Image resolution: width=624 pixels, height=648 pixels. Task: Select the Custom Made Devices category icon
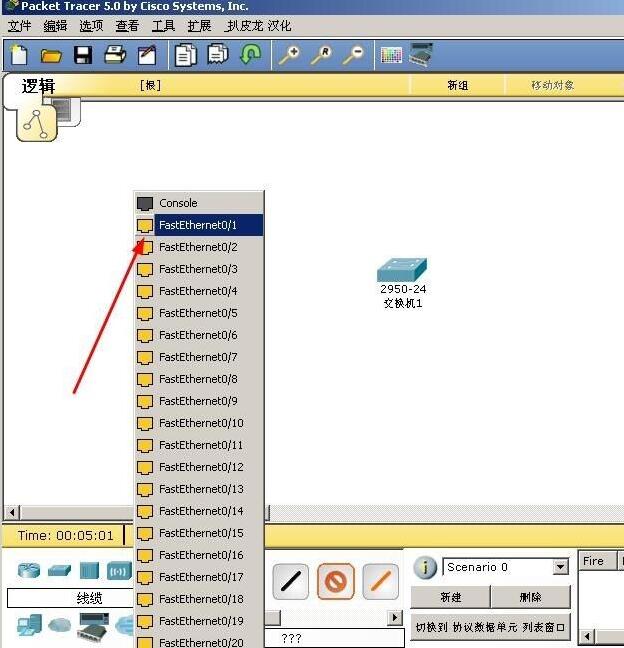(94, 626)
